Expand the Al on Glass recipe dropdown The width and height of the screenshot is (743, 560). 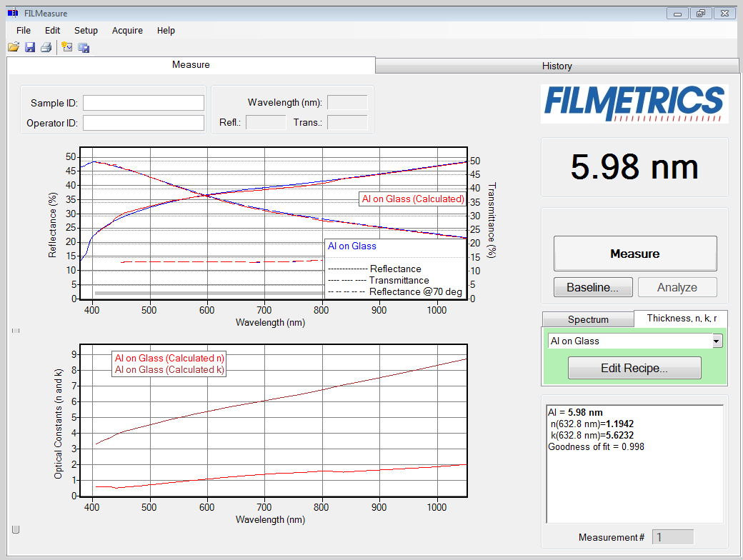click(717, 341)
